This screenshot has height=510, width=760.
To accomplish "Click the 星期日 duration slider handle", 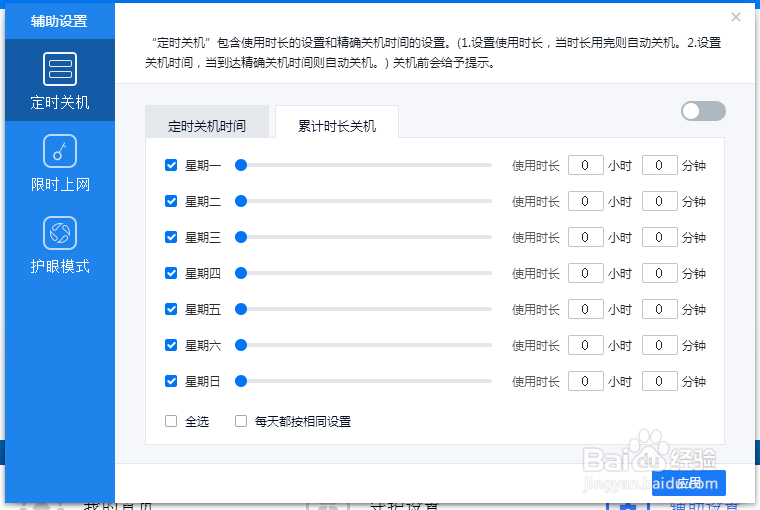I will 241,381.
